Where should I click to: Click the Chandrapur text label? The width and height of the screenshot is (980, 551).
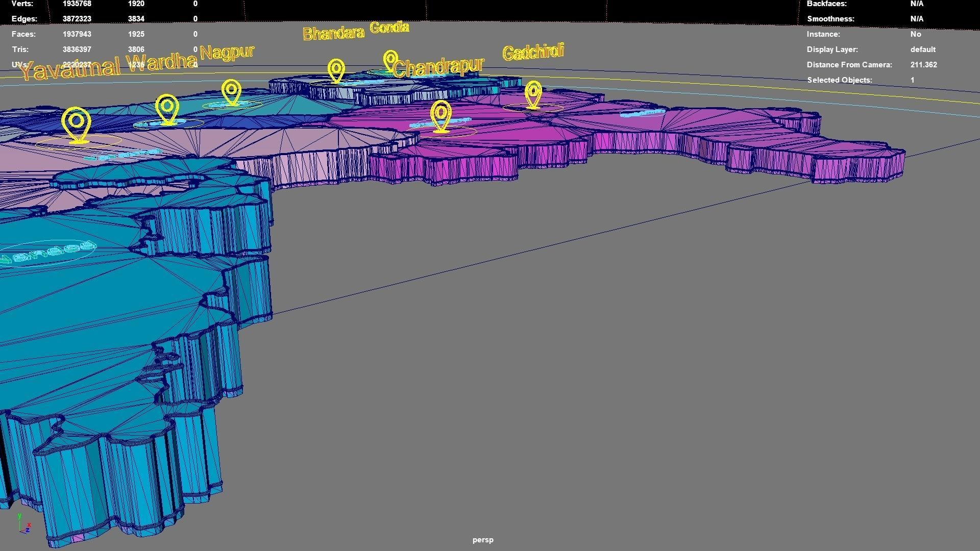point(438,67)
